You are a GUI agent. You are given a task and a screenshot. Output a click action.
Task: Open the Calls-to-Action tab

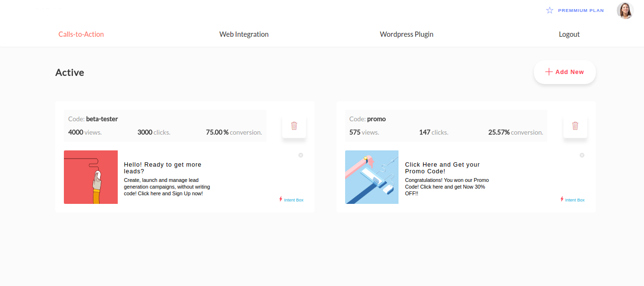[81, 34]
